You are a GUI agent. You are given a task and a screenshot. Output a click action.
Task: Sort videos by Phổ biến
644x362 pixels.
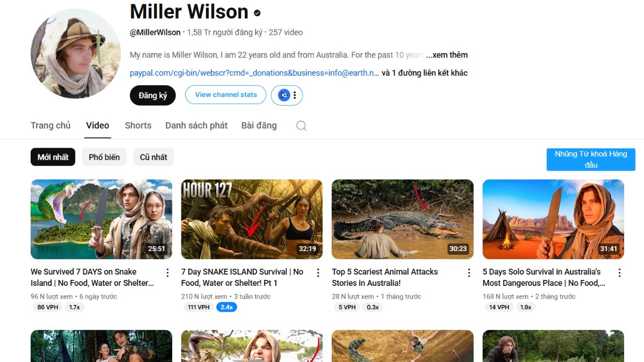coord(104,157)
